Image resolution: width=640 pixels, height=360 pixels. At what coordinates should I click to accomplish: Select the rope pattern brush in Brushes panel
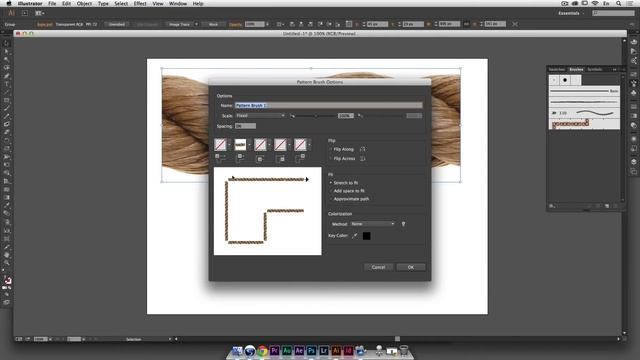(584, 124)
